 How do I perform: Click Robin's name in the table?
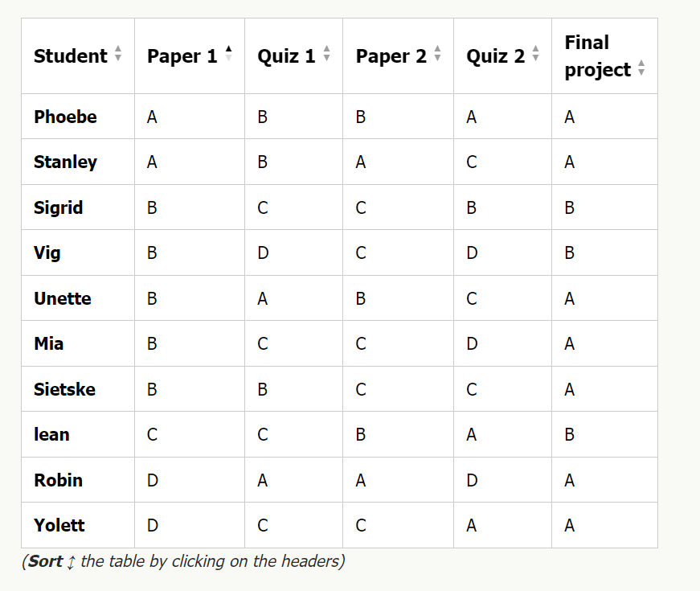click(58, 480)
